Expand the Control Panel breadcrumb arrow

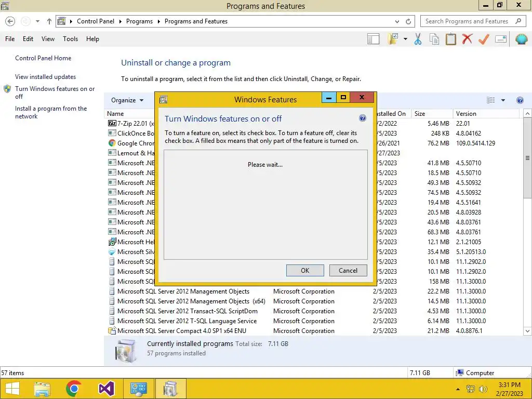tap(120, 21)
